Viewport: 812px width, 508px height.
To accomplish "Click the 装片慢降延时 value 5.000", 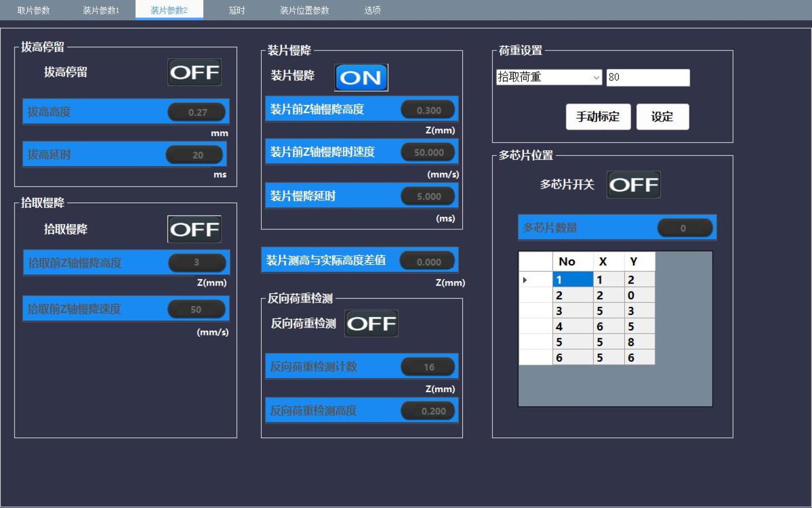I will (x=428, y=197).
